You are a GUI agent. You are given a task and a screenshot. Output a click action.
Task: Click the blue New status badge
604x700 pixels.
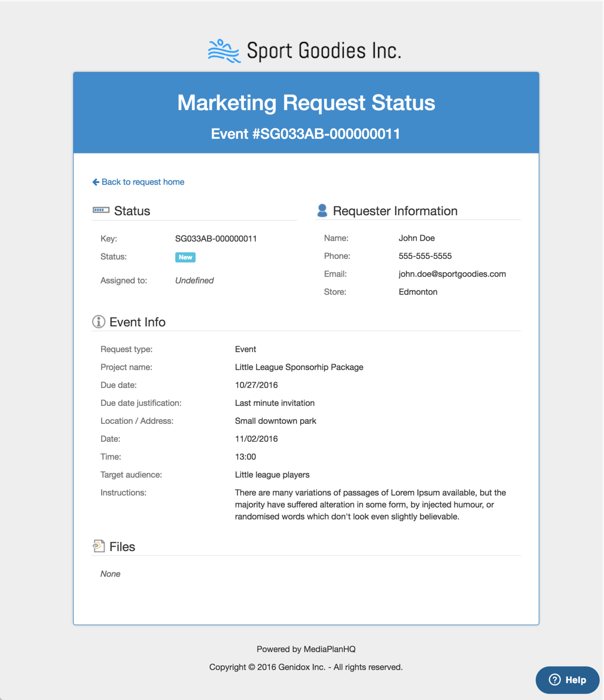tap(185, 257)
